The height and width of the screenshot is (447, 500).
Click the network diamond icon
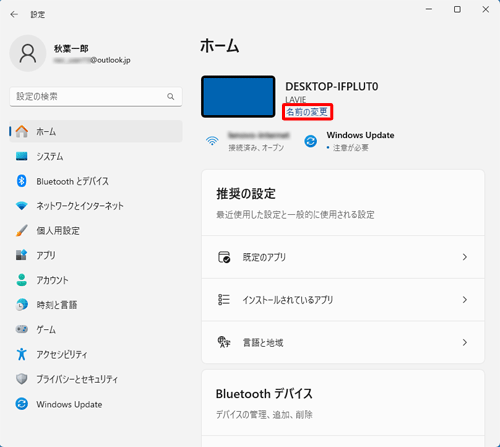[x=22, y=206]
